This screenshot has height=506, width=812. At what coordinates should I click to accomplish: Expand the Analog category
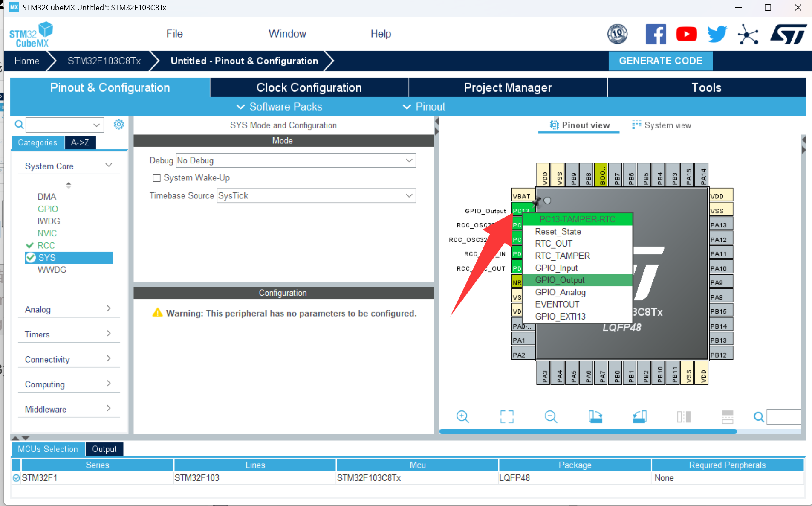(x=109, y=308)
